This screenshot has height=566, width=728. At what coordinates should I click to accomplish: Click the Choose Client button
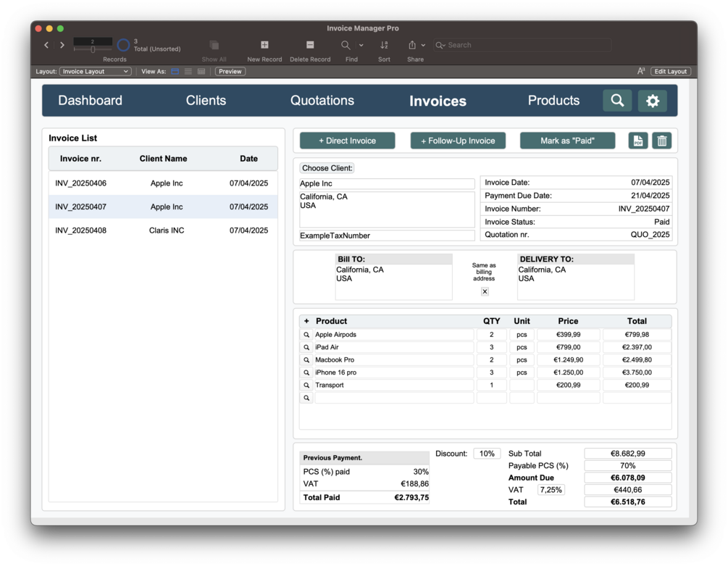[327, 168]
